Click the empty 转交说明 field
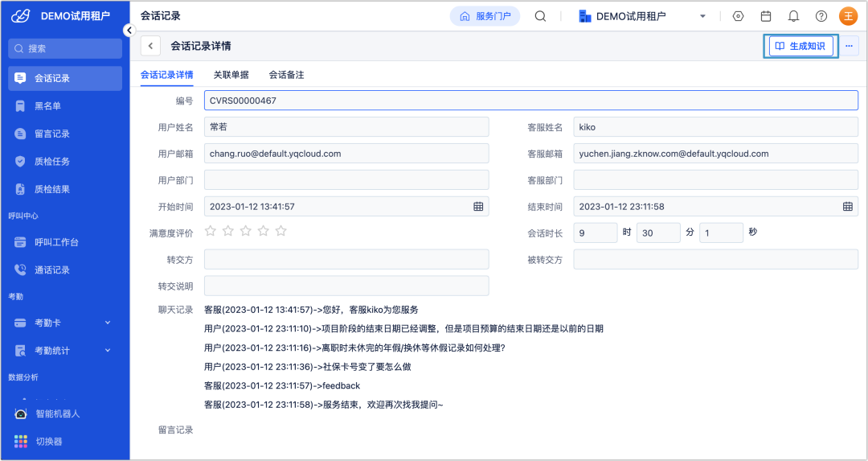This screenshot has width=868, height=461. tap(346, 286)
